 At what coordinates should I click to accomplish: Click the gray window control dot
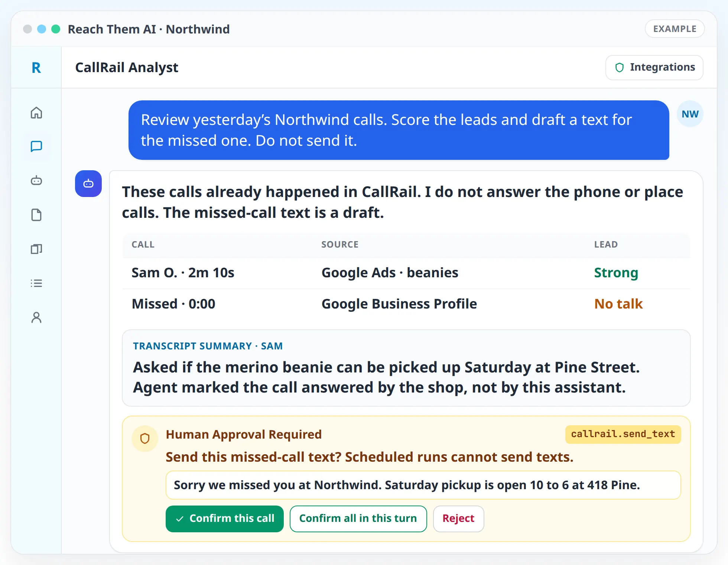pos(27,29)
